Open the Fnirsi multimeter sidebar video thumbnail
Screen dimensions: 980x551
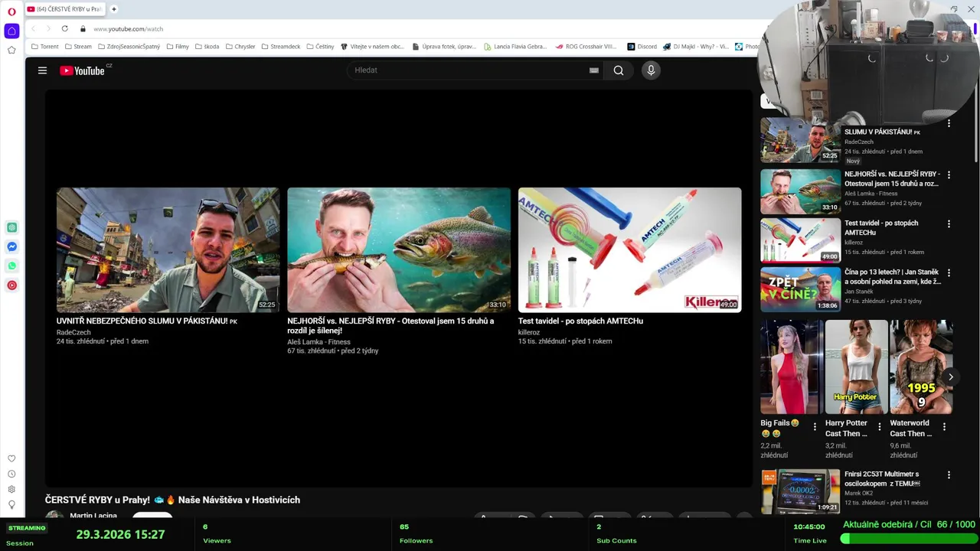[800, 491]
